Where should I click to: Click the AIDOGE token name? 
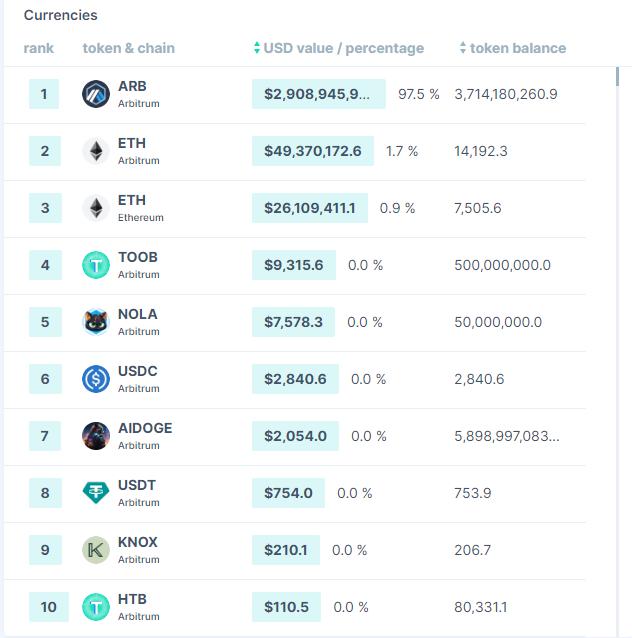point(145,428)
